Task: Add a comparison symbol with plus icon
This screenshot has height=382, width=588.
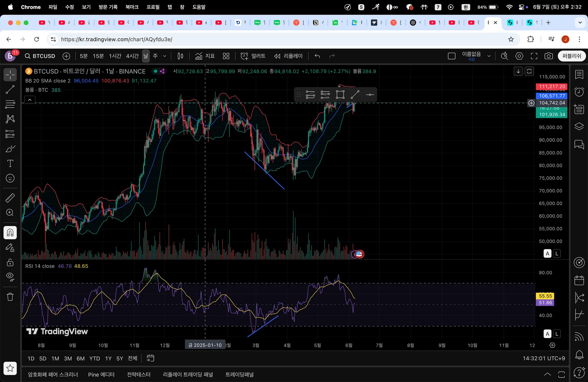Action: (66, 56)
